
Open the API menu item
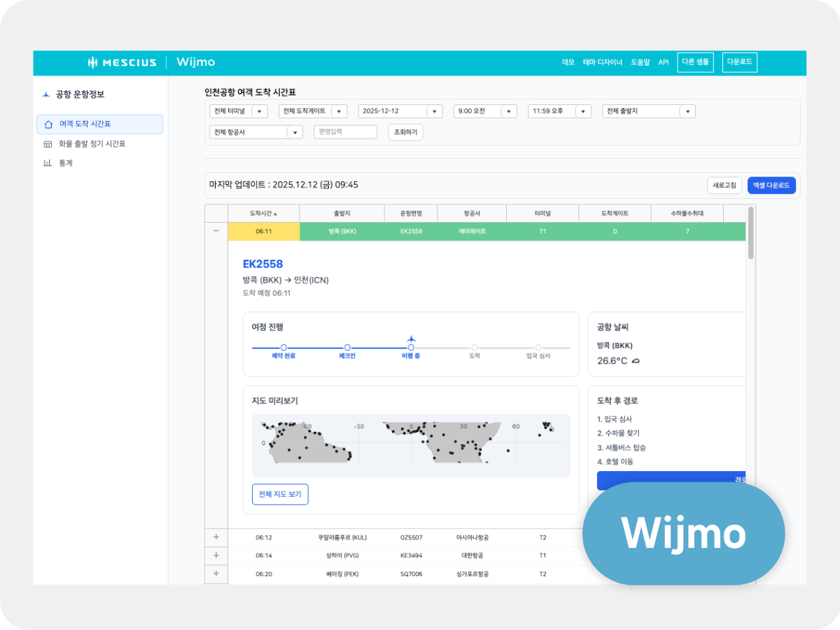tap(663, 62)
